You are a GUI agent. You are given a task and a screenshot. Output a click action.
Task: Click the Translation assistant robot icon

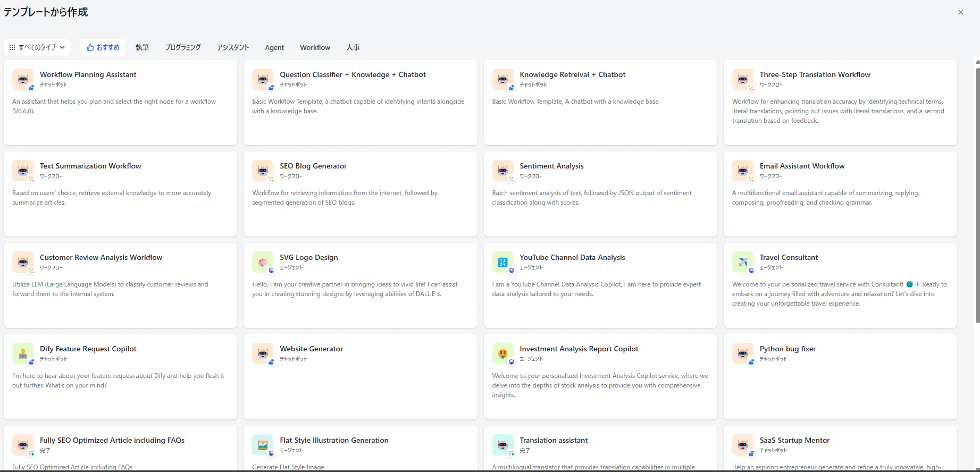[503, 445]
